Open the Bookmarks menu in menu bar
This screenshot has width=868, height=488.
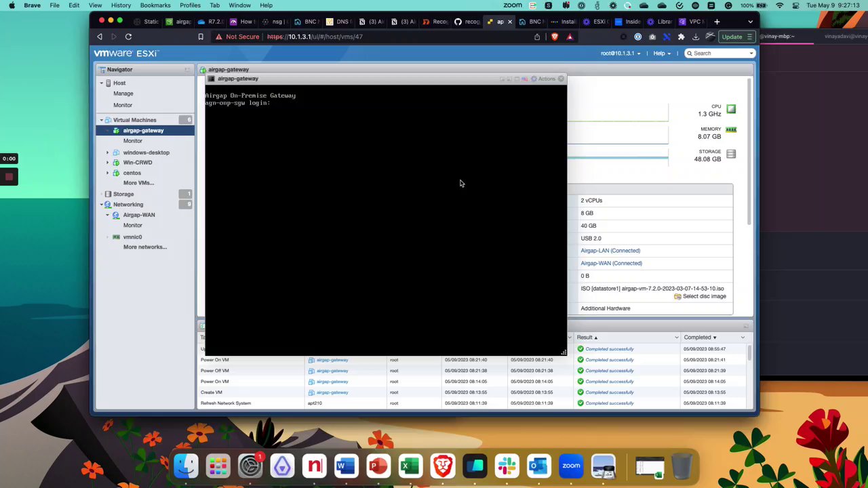[x=155, y=5]
